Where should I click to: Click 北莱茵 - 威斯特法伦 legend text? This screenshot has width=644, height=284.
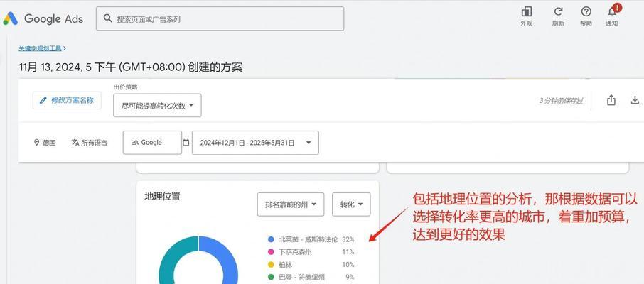pos(308,239)
